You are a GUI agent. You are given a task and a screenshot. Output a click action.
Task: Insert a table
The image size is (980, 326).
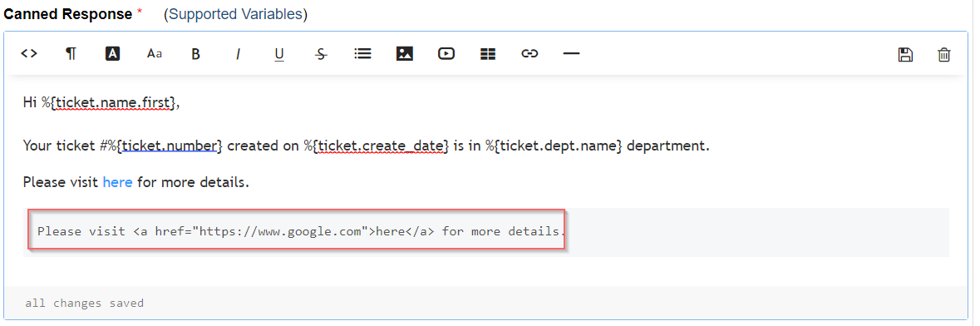click(x=487, y=54)
